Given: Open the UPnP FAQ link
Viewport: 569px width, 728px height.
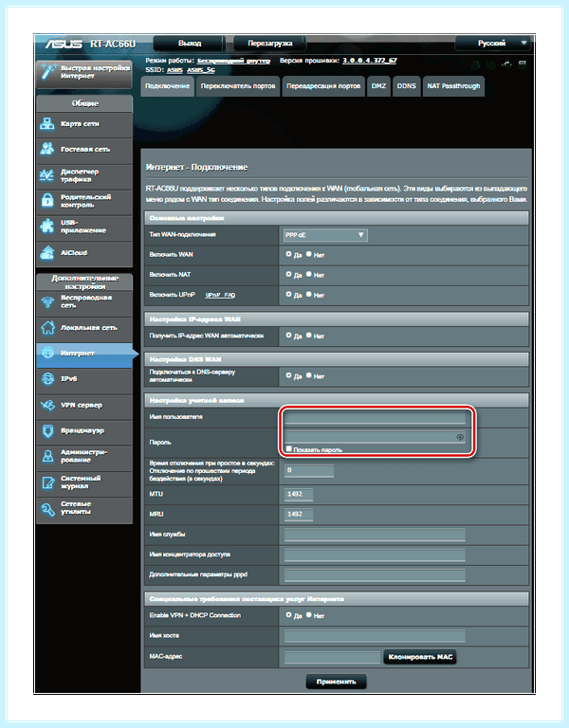Looking at the screenshot, I should pyautogui.click(x=220, y=295).
